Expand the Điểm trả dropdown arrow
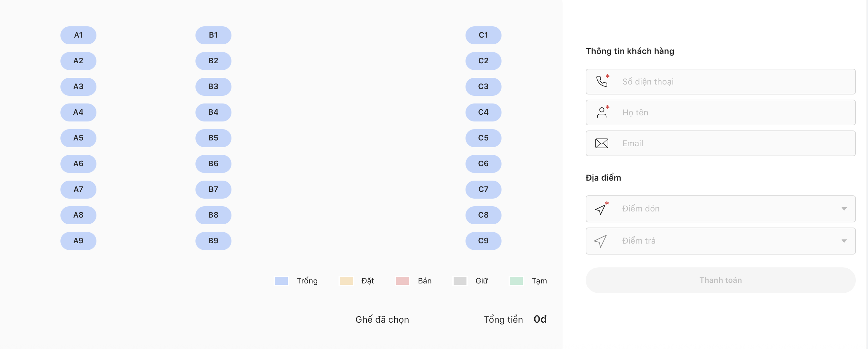Image resolution: width=868 pixels, height=349 pixels. (x=844, y=241)
